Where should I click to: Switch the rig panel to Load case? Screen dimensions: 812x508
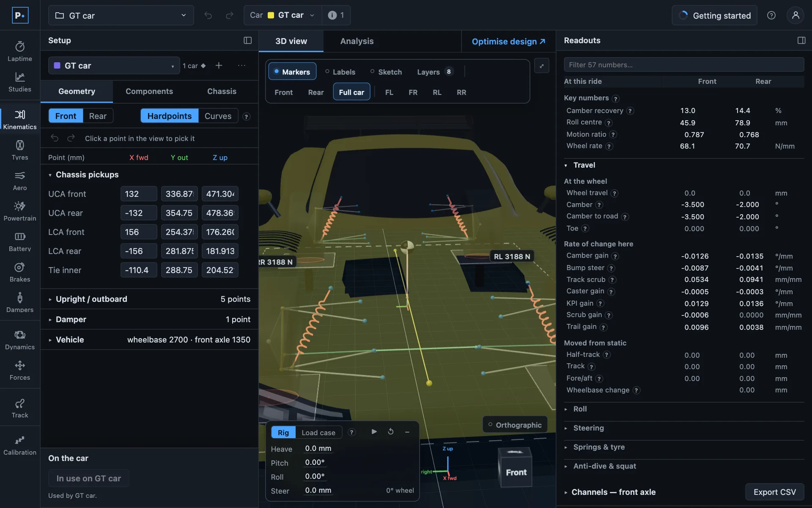(318, 432)
